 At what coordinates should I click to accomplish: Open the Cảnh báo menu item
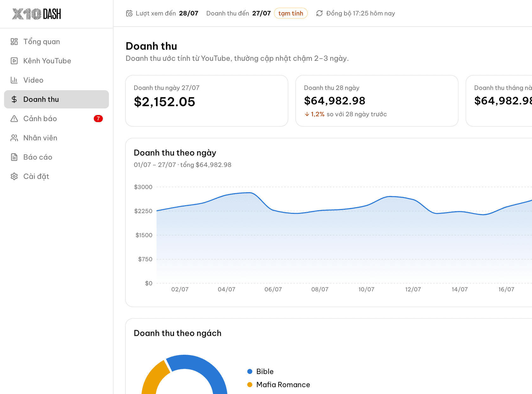click(56, 119)
